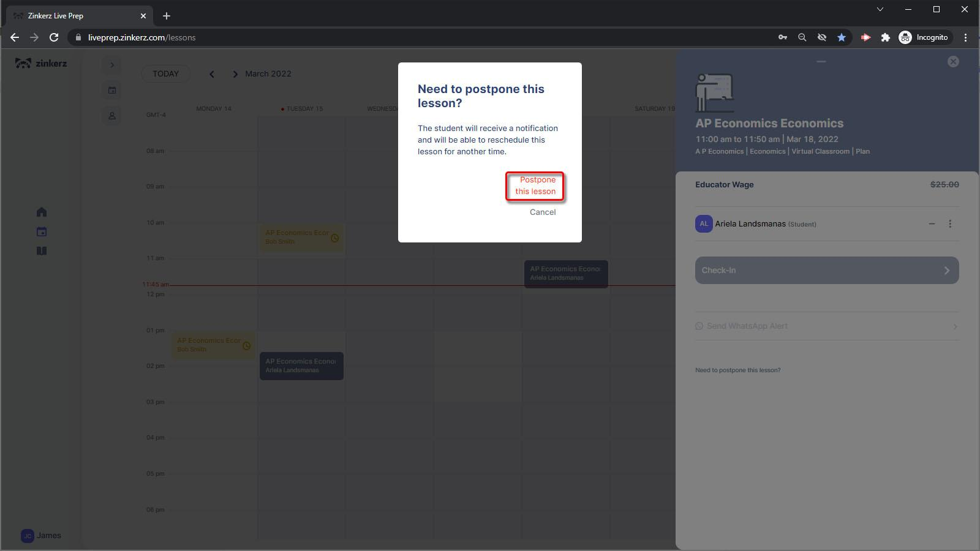
Task: Open browser Extensions puzzle icon
Action: click(885, 37)
